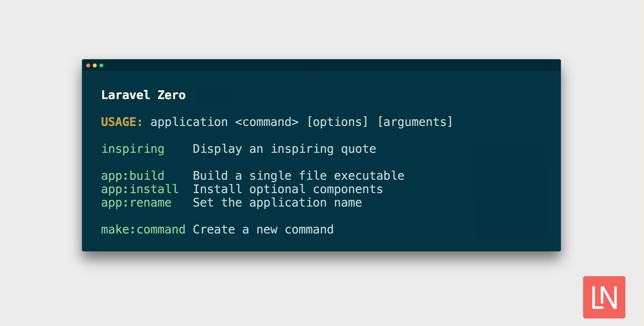Click the make:command entry
This screenshot has width=644, height=326.
143,230
